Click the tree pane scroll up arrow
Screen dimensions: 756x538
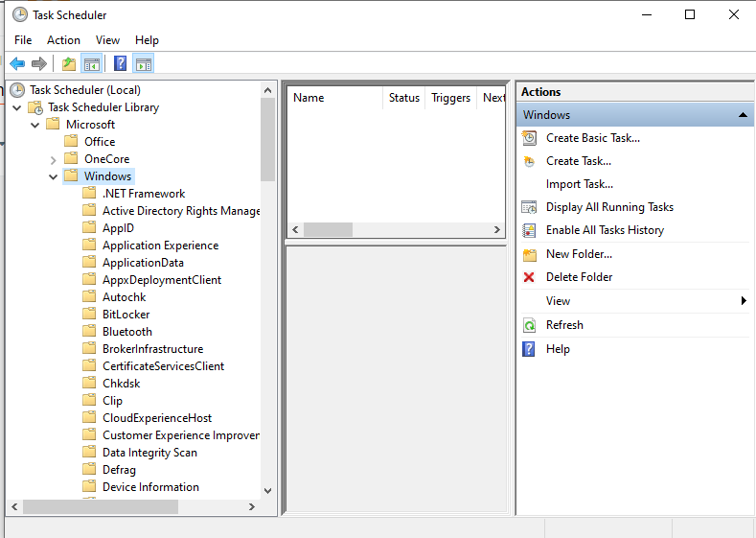pyautogui.click(x=268, y=90)
